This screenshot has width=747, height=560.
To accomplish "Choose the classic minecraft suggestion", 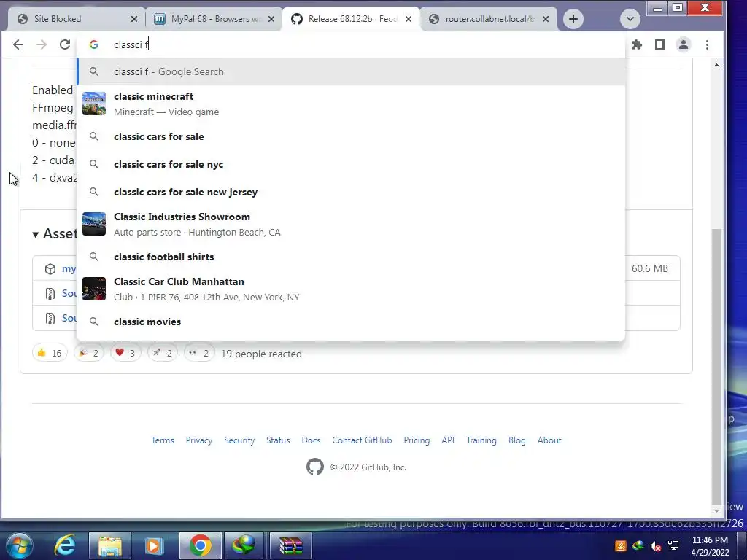I will [351, 104].
